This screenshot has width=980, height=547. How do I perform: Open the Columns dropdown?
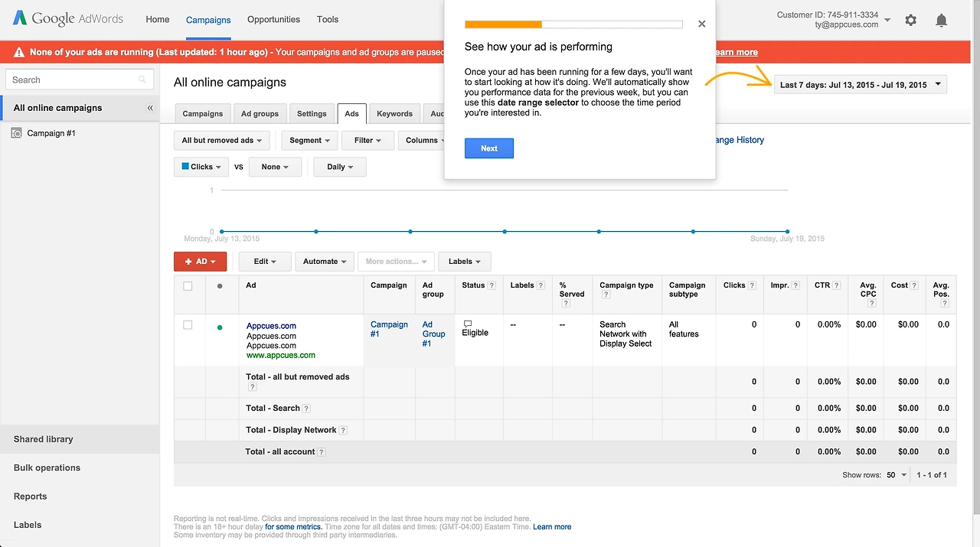point(421,141)
